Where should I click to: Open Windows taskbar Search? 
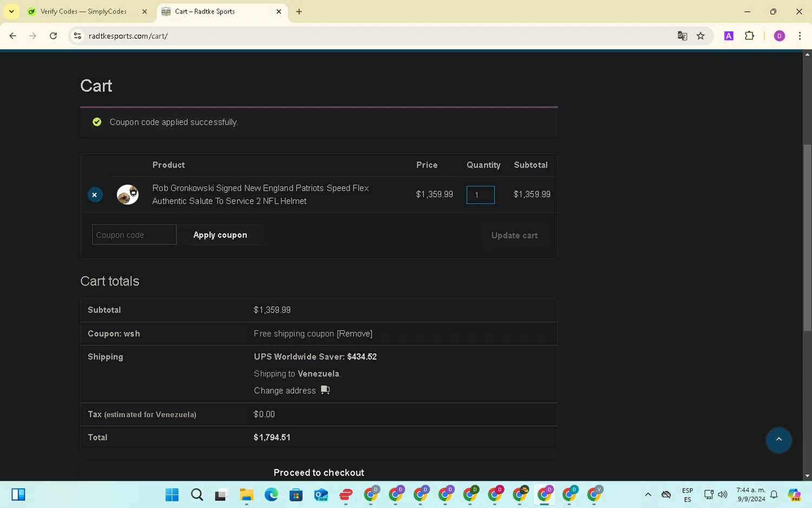(197, 494)
